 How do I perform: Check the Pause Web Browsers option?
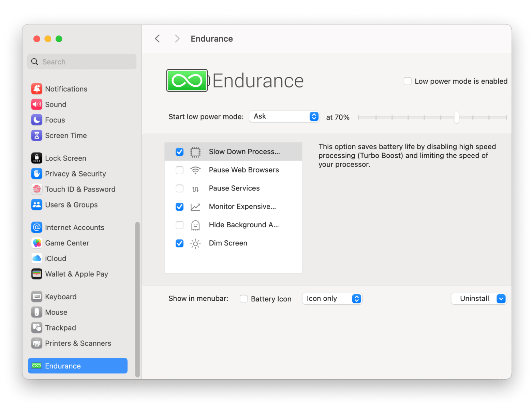[x=179, y=170]
